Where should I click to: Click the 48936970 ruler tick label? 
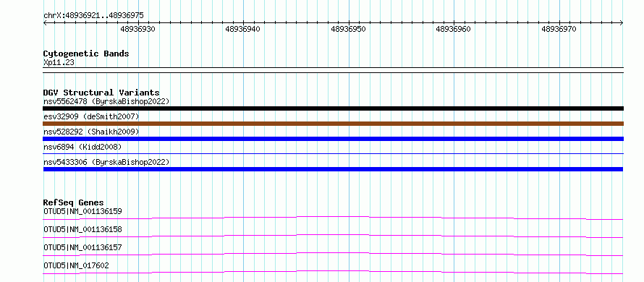[559, 29]
